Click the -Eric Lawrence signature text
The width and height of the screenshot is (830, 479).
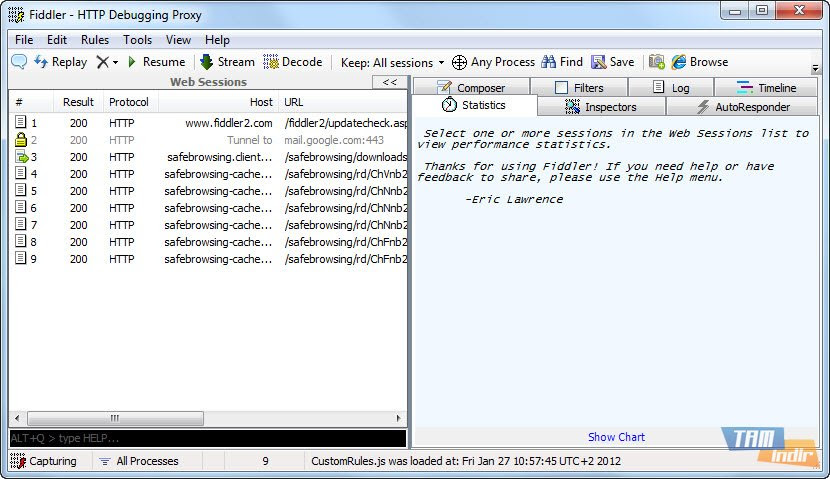coord(513,200)
